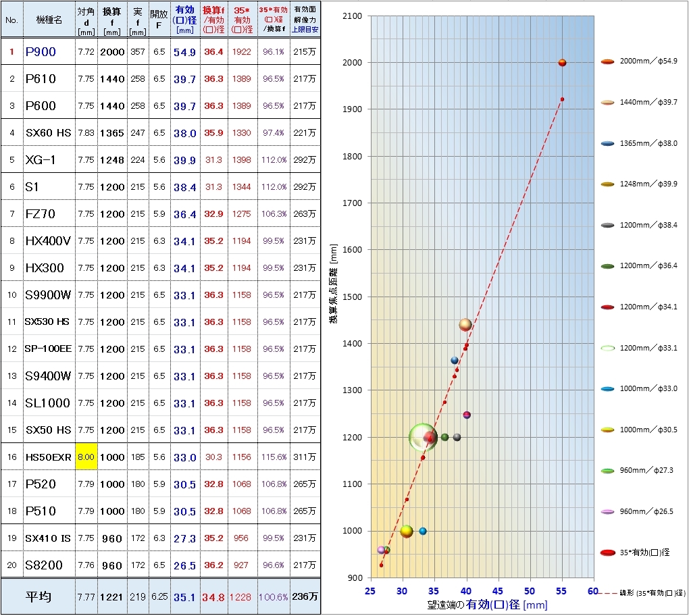
Task: Select the 35*有効(口)径 legend entry
Action: 636,553
